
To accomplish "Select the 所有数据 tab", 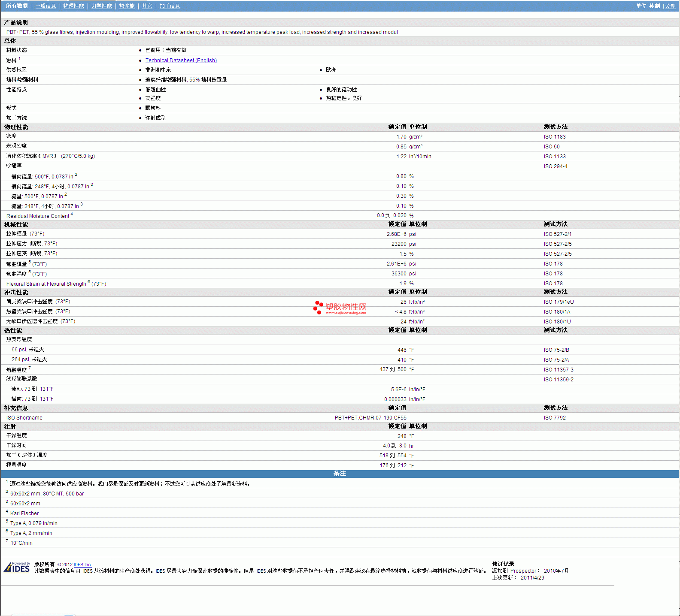I will point(17,6).
